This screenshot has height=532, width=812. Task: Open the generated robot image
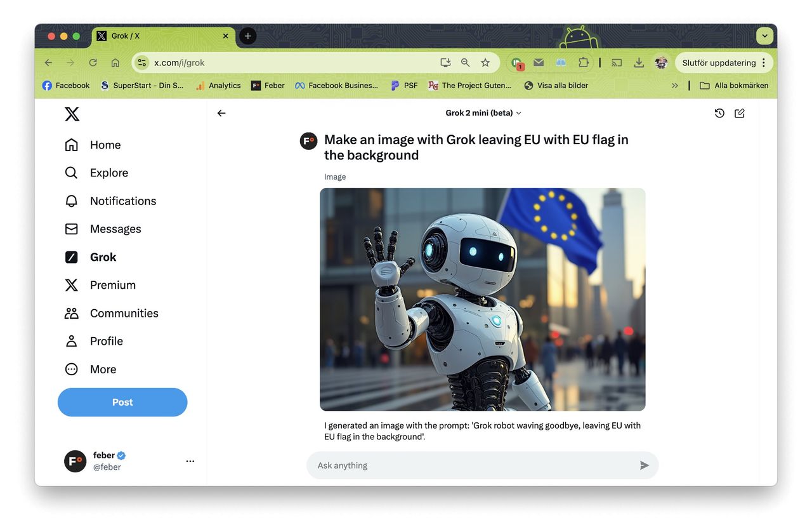[x=482, y=299]
